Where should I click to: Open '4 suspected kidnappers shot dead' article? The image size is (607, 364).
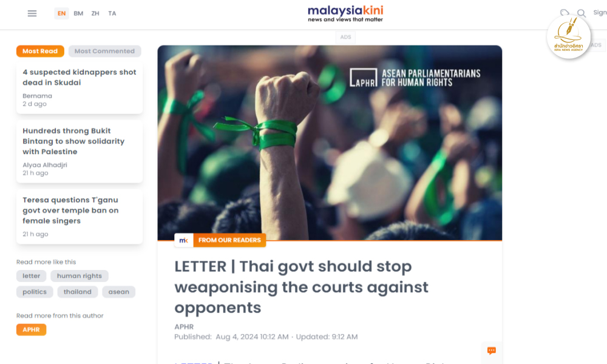tap(80, 78)
